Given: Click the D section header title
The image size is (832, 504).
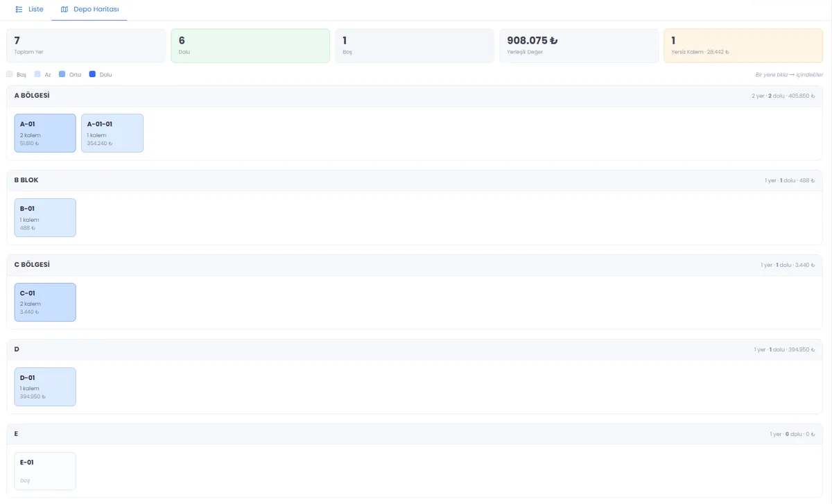Looking at the screenshot, I should (x=17, y=349).
